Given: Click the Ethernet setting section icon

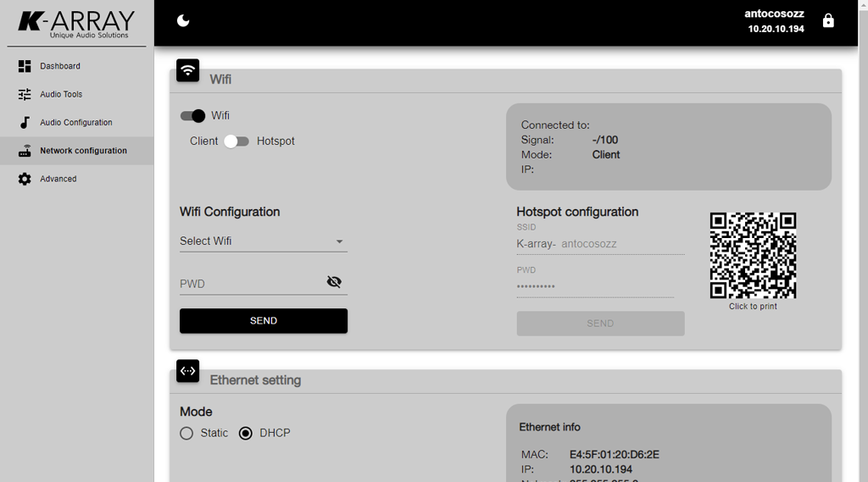Looking at the screenshot, I should pyautogui.click(x=188, y=371).
